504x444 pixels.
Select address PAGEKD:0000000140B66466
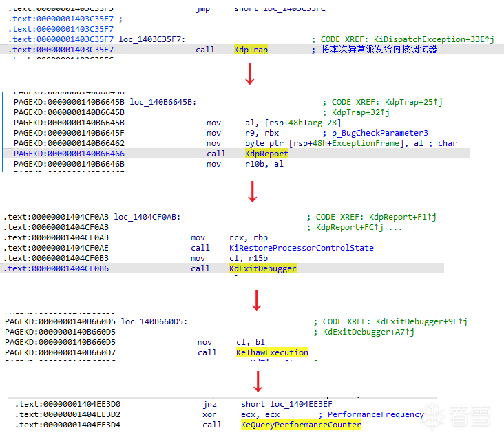(69, 154)
